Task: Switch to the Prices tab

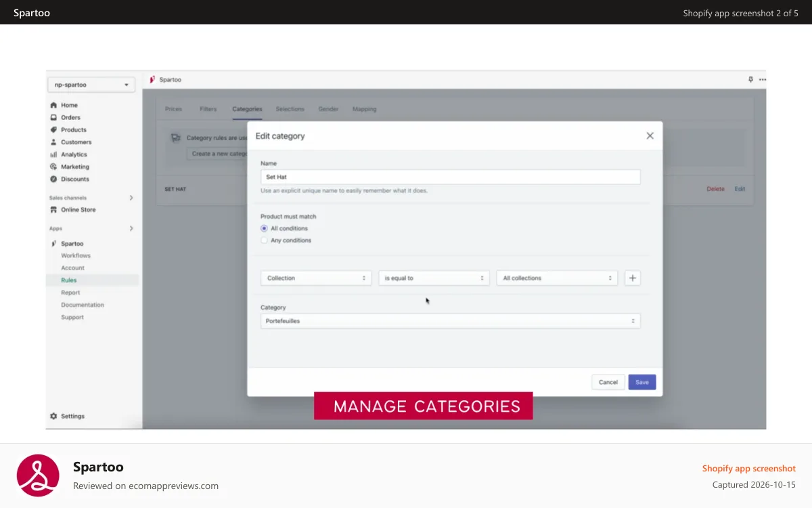Action: coord(173,109)
